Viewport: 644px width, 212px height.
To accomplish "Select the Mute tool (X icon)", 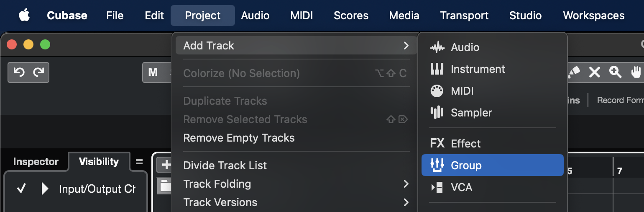I will [594, 72].
